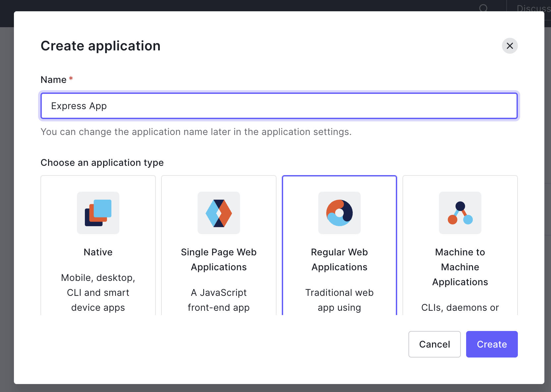Image resolution: width=551 pixels, height=392 pixels.
Task: Click the 'Choose an application type' heading
Action: tap(102, 163)
